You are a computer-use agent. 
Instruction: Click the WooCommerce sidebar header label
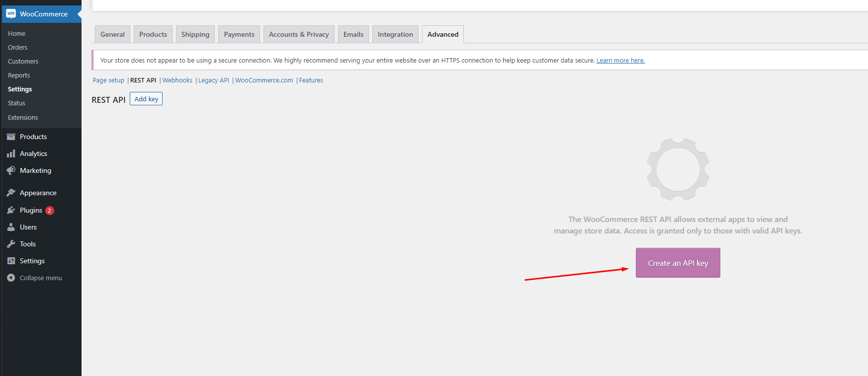click(44, 14)
